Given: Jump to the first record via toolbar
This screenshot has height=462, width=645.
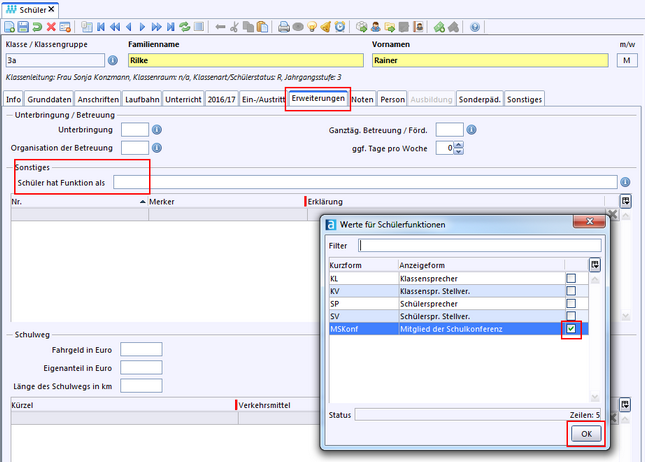Looking at the screenshot, I should click(x=101, y=27).
